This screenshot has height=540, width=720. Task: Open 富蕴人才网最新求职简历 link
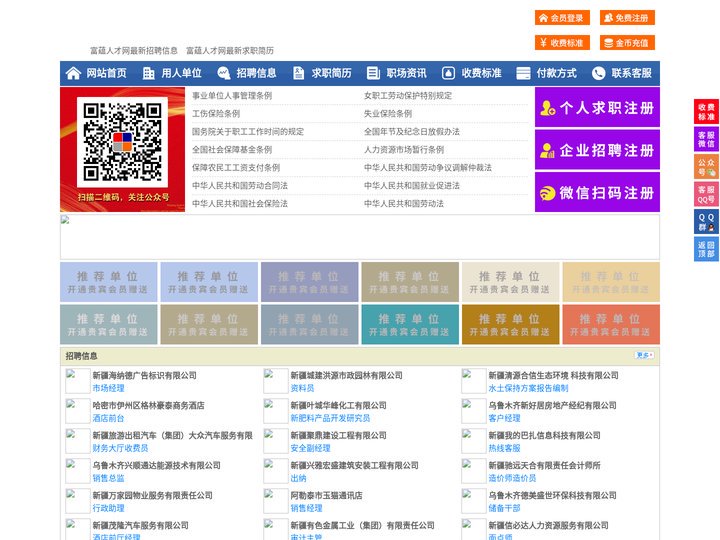coord(230,51)
